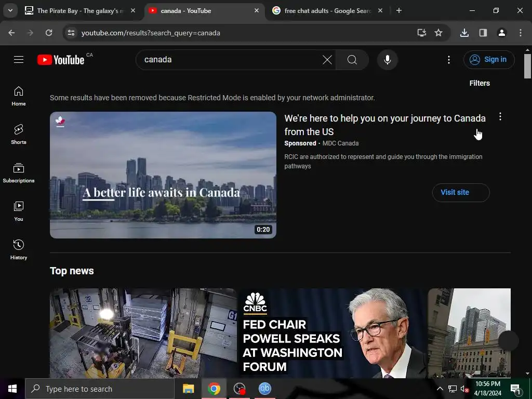Go back to the previous page
This screenshot has height=399, width=532.
pyautogui.click(x=11, y=33)
